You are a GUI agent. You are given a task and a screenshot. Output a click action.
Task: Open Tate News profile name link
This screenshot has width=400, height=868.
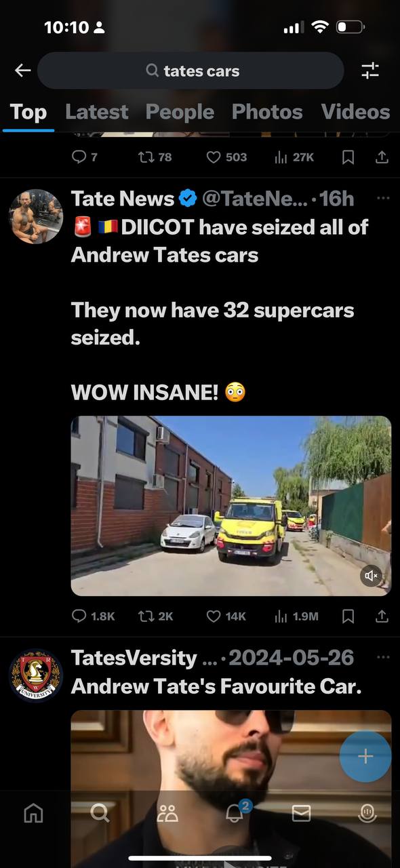(123, 199)
